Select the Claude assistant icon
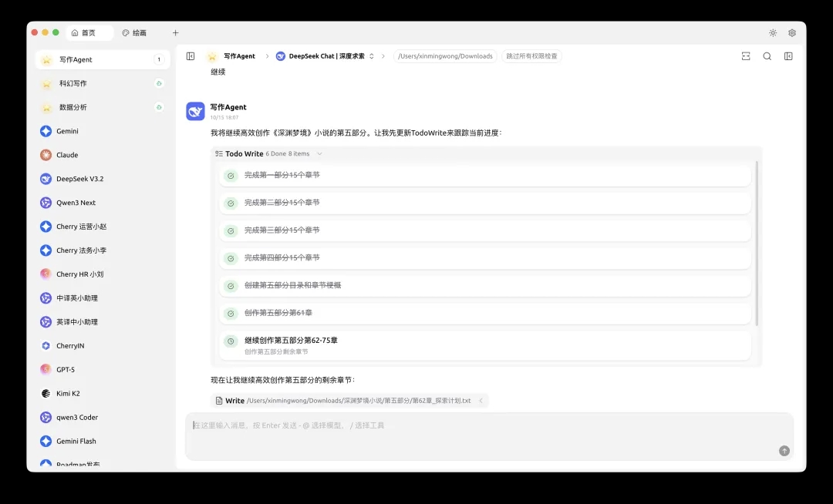The image size is (833, 504). (46, 155)
